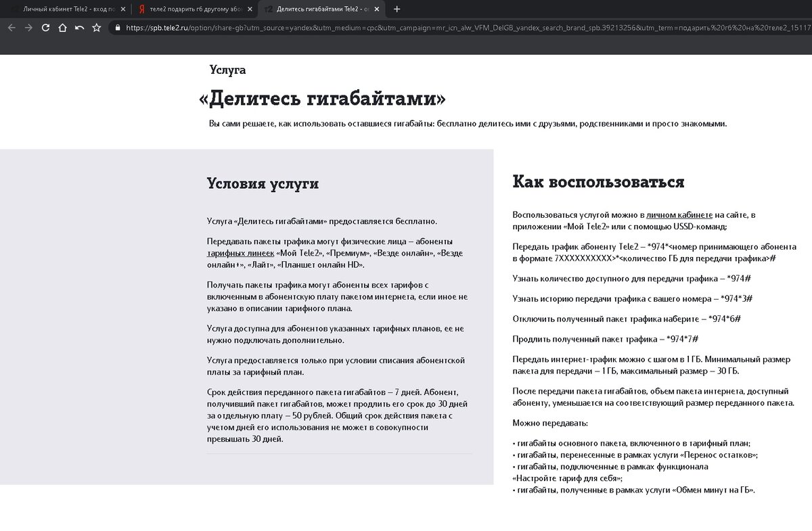The image size is (812, 531).
Task: Click the undo arrow icon in toolbar
Action: 79,28
